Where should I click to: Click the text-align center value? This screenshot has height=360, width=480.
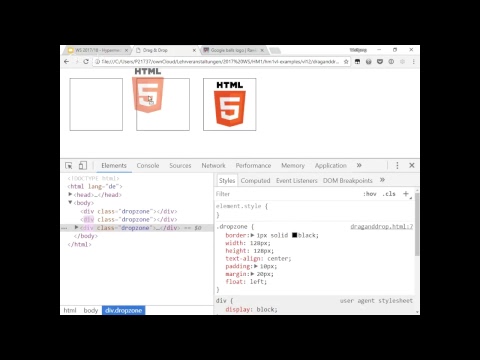279,258
